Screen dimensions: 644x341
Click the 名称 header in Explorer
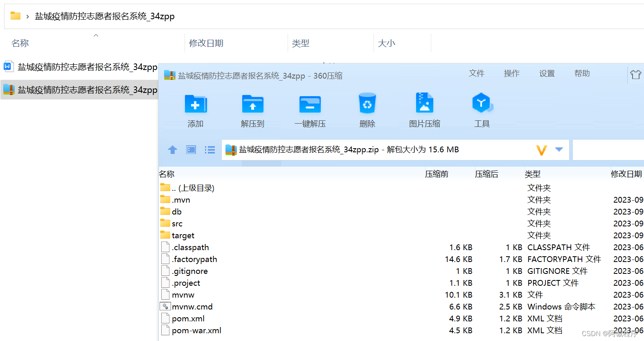point(20,43)
